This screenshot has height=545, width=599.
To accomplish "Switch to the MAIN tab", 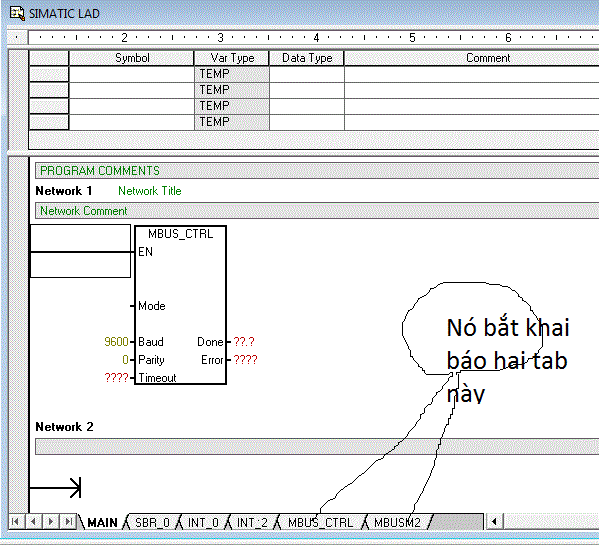I will (102, 522).
